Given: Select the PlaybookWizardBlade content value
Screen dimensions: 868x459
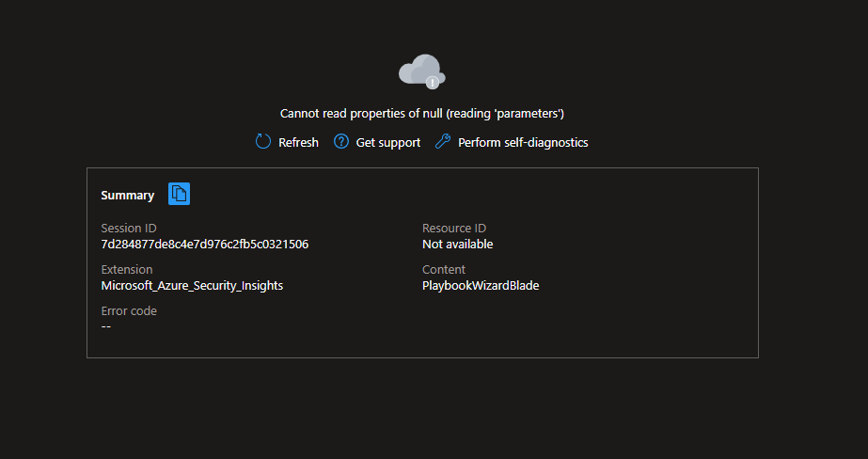Looking at the screenshot, I should (x=481, y=286).
